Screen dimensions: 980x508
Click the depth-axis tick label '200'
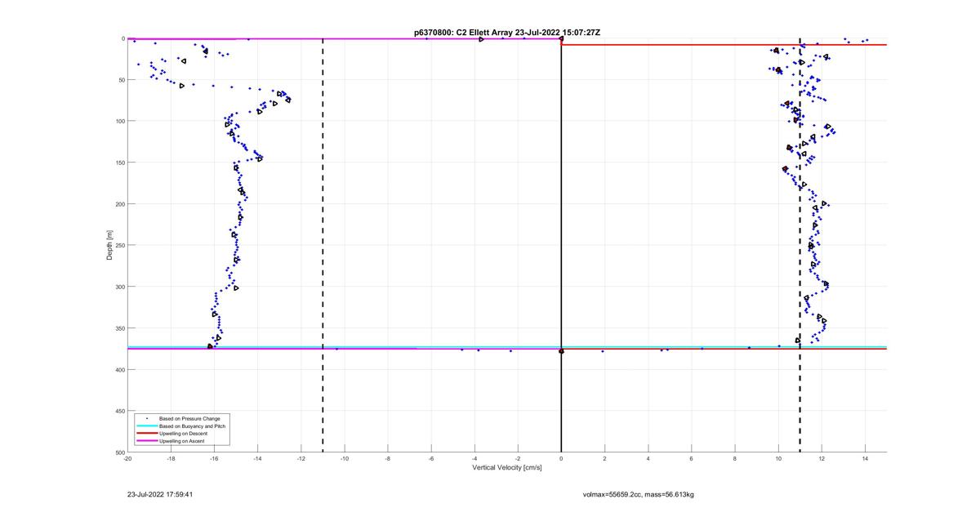[119, 203]
